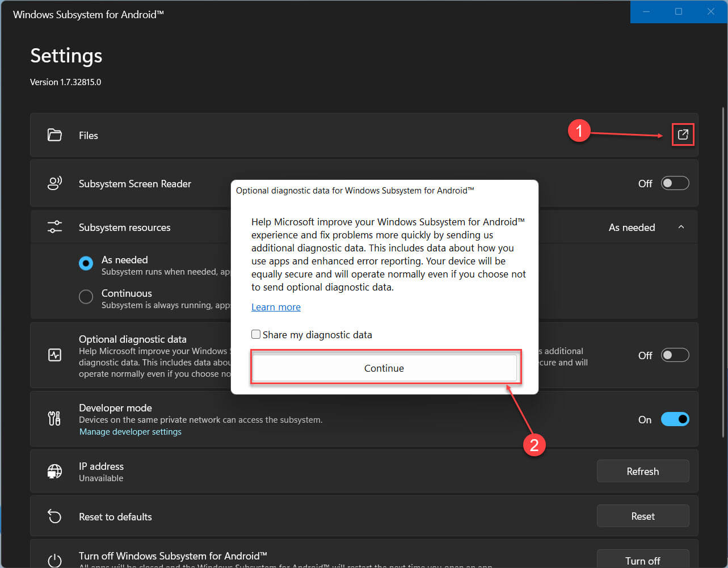Click the Files row label
The width and height of the screenshot is (728, 568).
(89, 135)
